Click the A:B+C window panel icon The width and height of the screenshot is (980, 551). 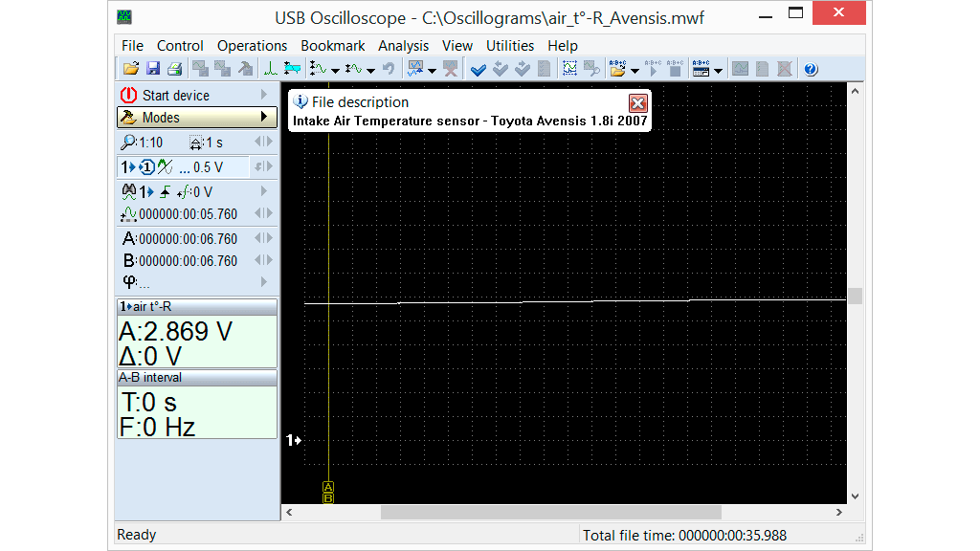(702, 69)
